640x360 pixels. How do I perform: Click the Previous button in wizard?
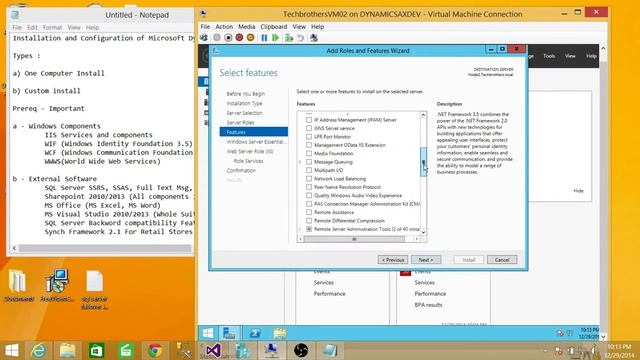pyautogui.click(x=393, y=260)
